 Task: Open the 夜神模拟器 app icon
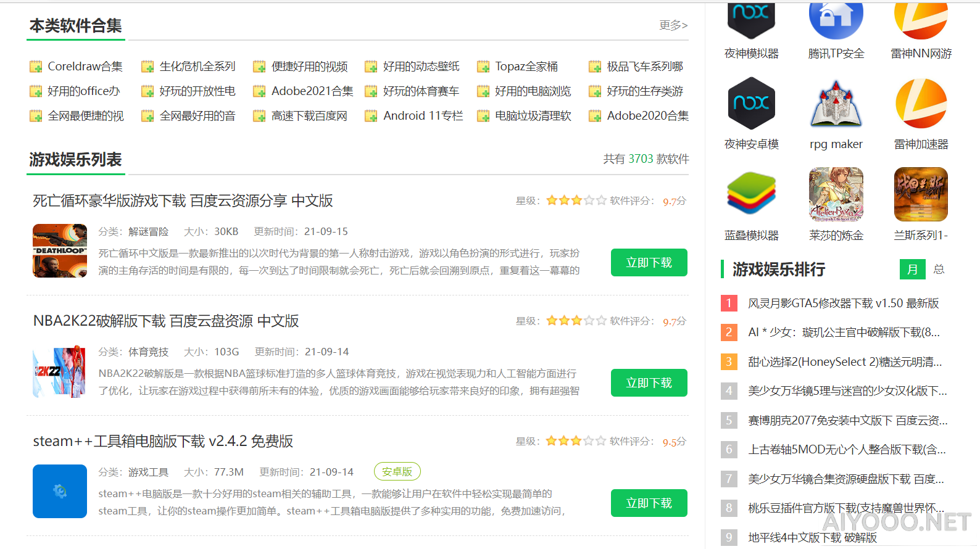tap(751, 21)
